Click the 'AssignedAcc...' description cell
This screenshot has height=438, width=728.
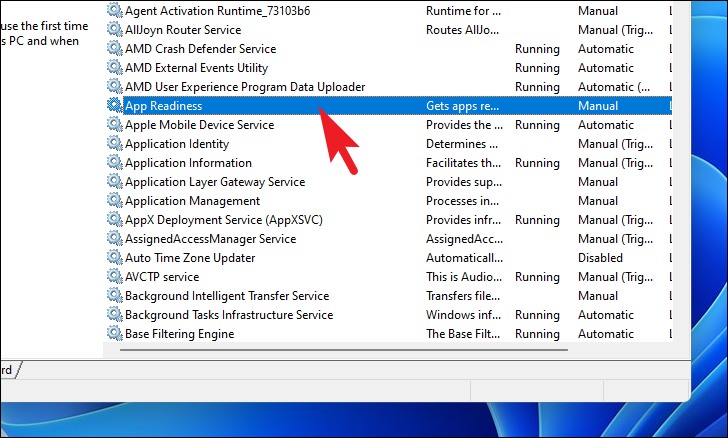(x=464, y=239)
